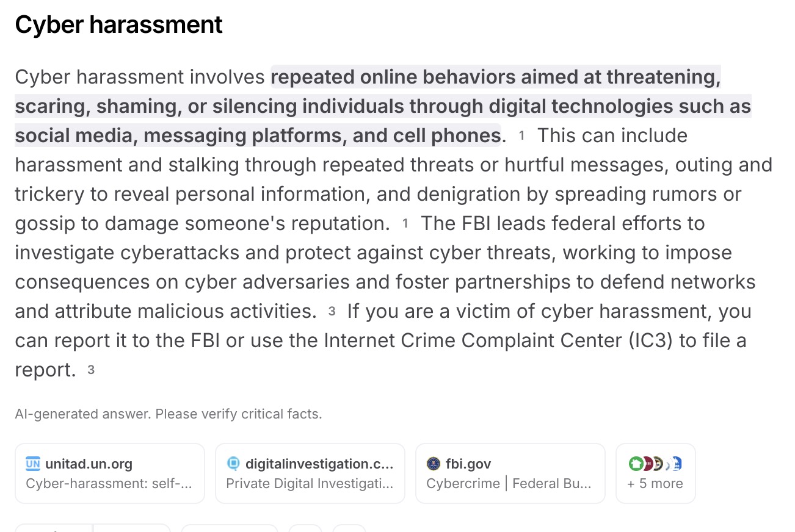
Task: Click the FBI seal icon
Action: click(434, 464)
